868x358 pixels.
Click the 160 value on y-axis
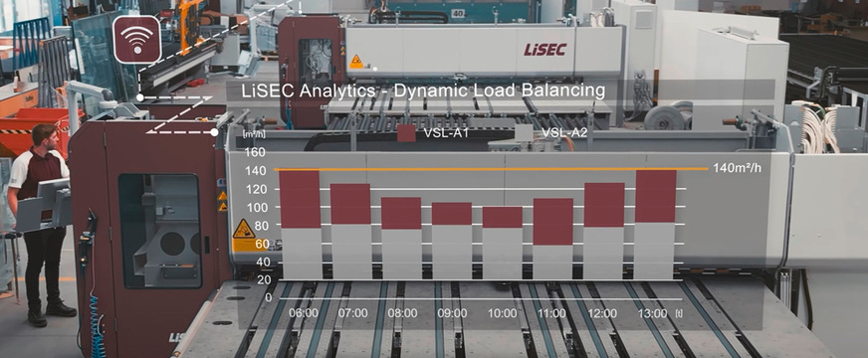[255, 152]
